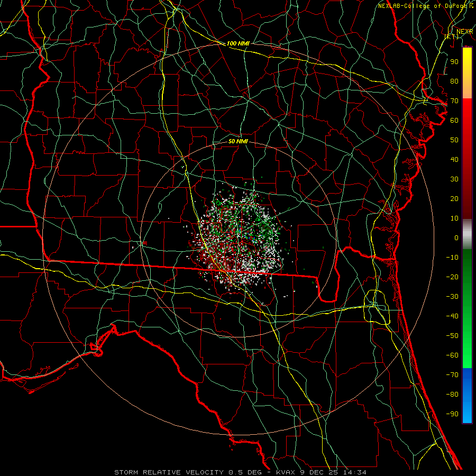
Task: Click the 0 value on velocity scale
Action: [456, 237]
